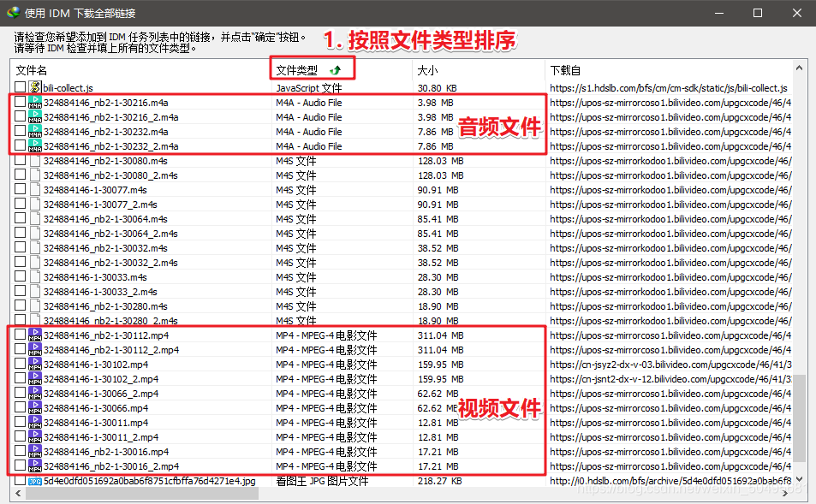
Task: Select checkbox of 324884146-1-30066.mp4
Action: click(x=20, y=406)
